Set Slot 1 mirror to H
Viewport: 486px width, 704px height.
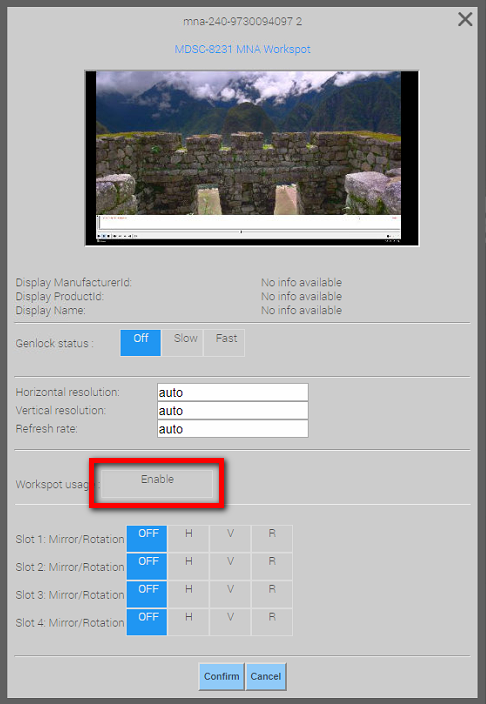click(x=189, y=539)
